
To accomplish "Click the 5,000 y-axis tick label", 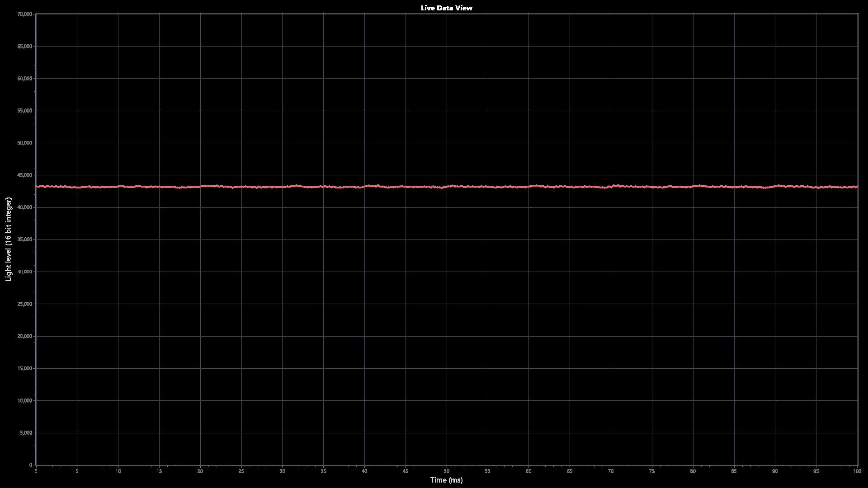I will coord(26,433).
